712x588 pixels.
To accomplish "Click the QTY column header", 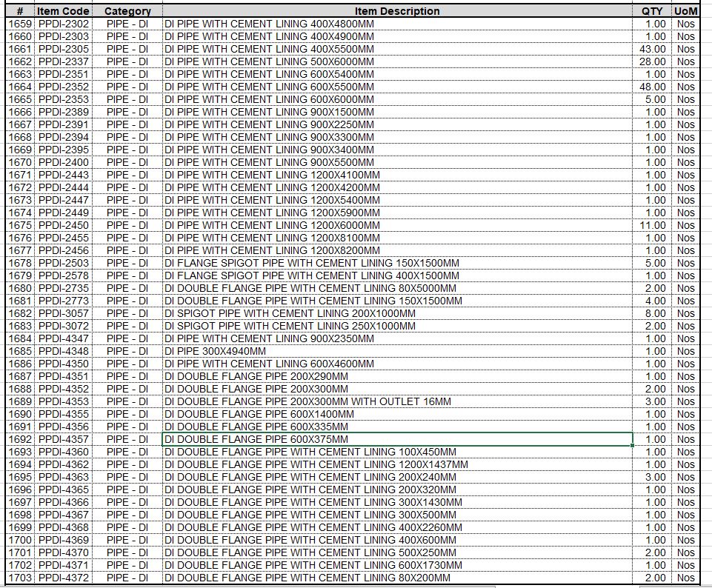I will [652, 11].
